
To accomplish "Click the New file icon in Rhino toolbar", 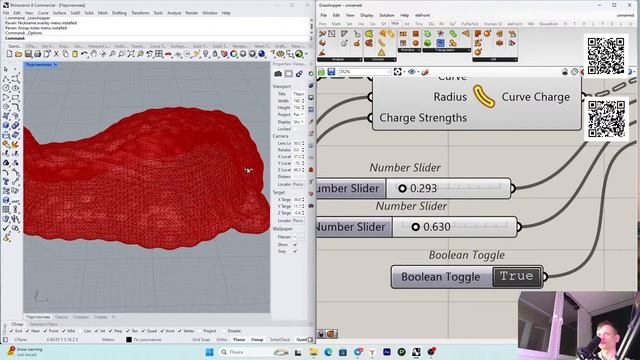I will 9,54.
